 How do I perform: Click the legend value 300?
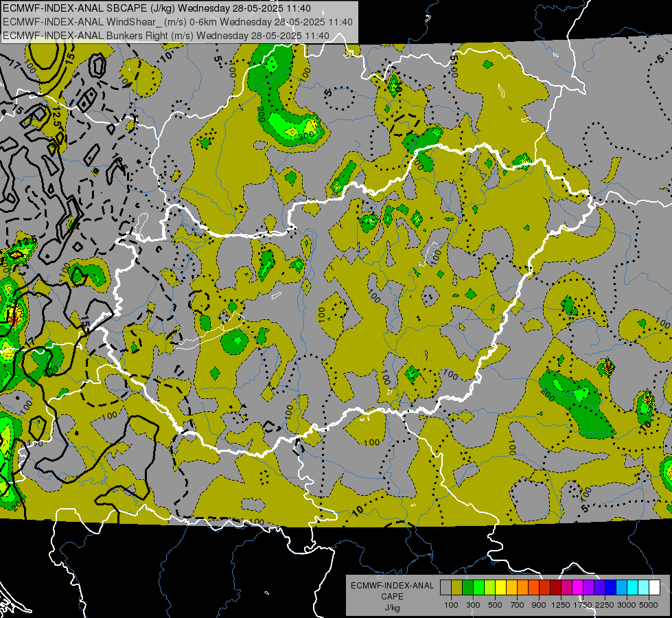point(473,605)
